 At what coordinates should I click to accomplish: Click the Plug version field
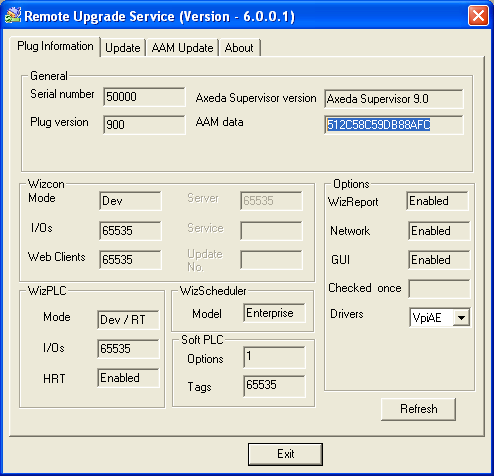click(x=144, y=125)
